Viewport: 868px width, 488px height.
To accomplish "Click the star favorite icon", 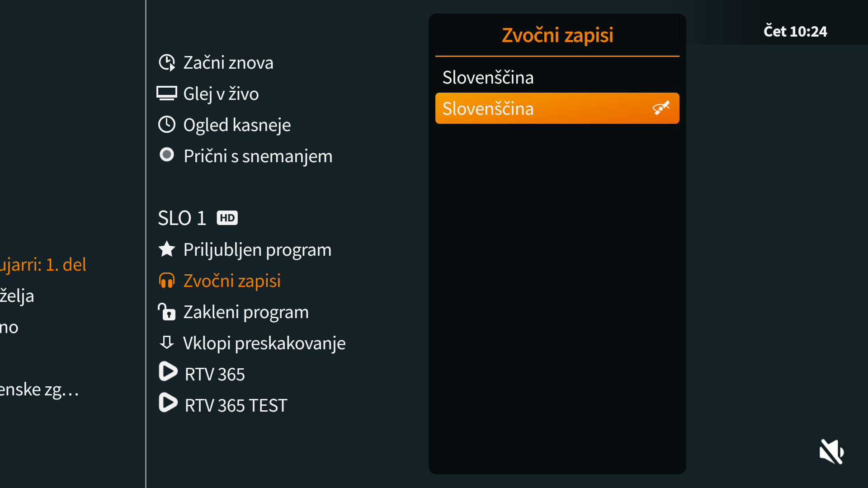I will [x=167, y=249].
